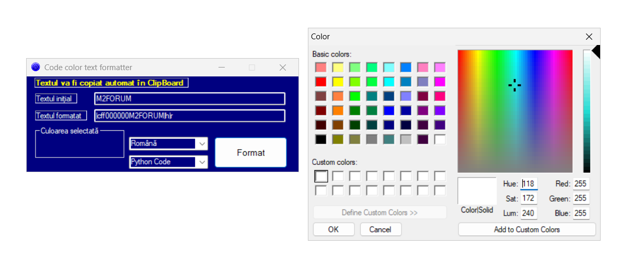This screenshot has width=644, height=280.
Task: Choose the black basic color swatch
Action: click(x=321, y=140)
